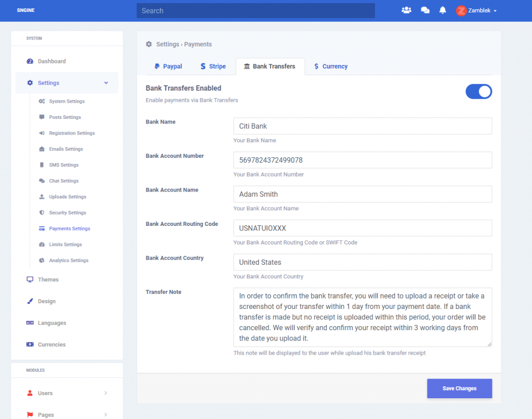Open the Design menu item
Screen dimensions: 532x419
[46, 301]
